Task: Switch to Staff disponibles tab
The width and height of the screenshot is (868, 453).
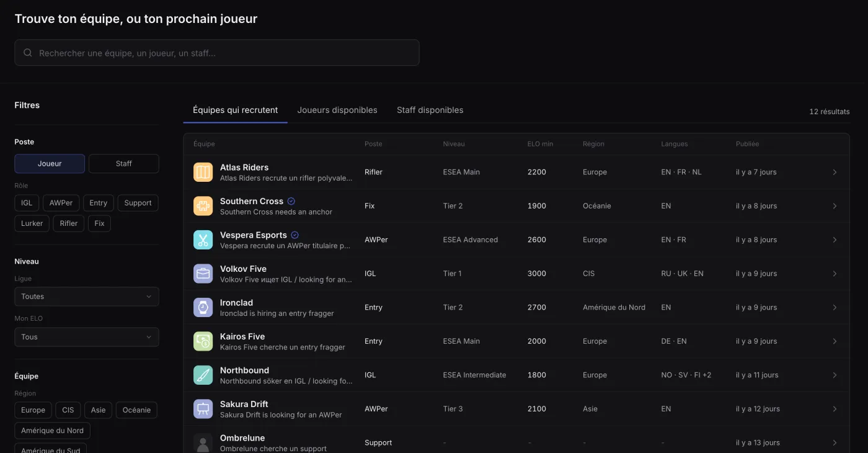Action: 430,110
